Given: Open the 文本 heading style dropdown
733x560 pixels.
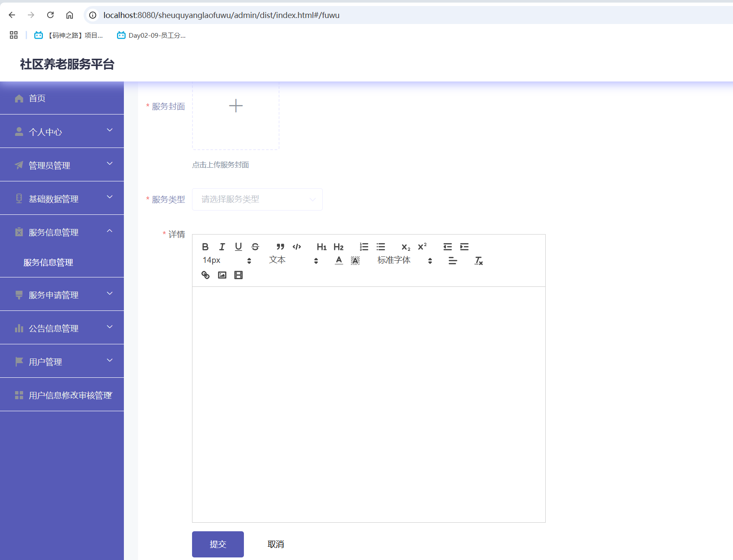Looking at the screenshot, I should tap(294, 260).
